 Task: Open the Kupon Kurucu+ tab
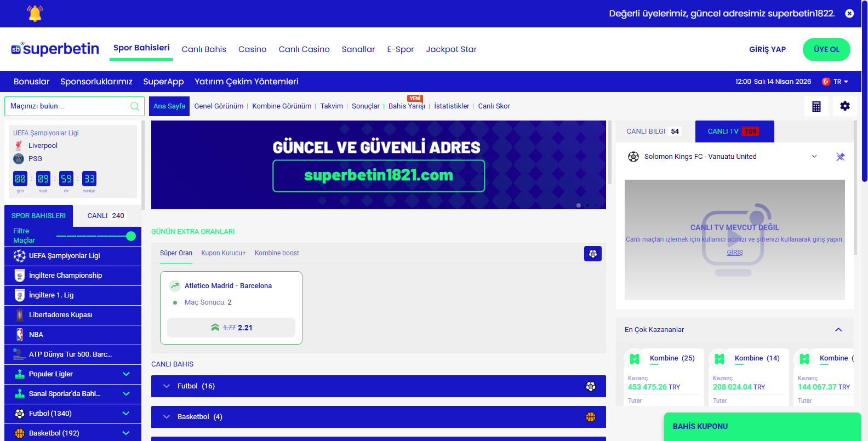(x=224, y=253)
